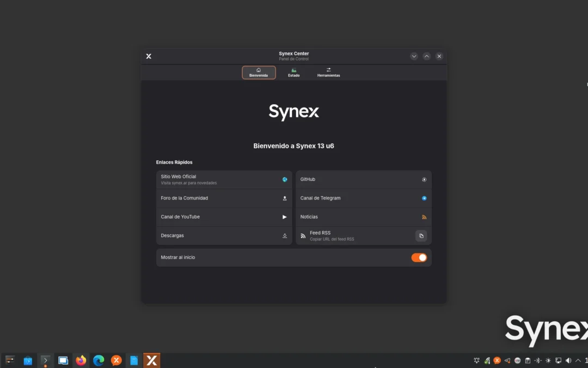This screenshot has width=588, height=368.
Task: Click the Bluetooth icon in the system tray
Action: 537,360
